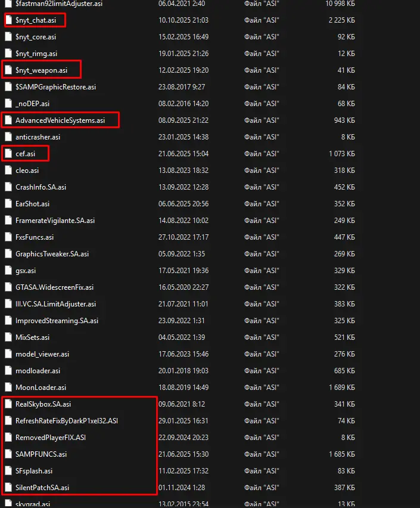The image size is (420, 508).
Task: Click the file icon next to $nyt_chat.asi
Action: click(8, 20)
